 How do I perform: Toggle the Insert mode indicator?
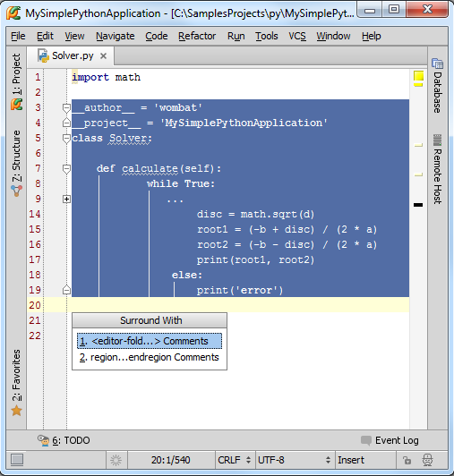(351, 460)
